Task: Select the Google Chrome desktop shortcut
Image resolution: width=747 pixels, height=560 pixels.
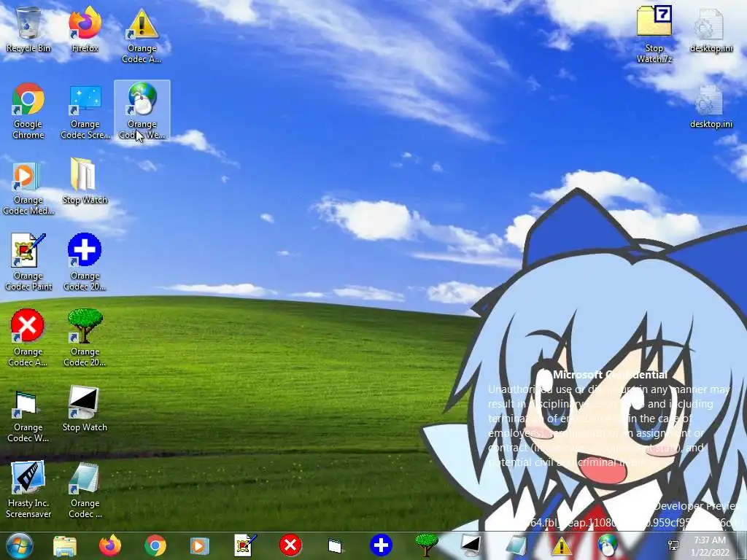Action: coord(28,111)
